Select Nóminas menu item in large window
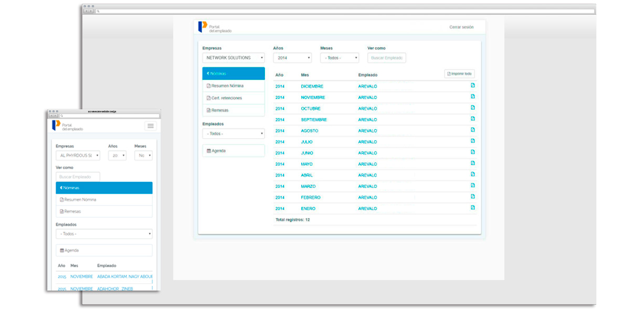Screen dimensions: 644x310 pyautogui.click(x=234, y=74)
